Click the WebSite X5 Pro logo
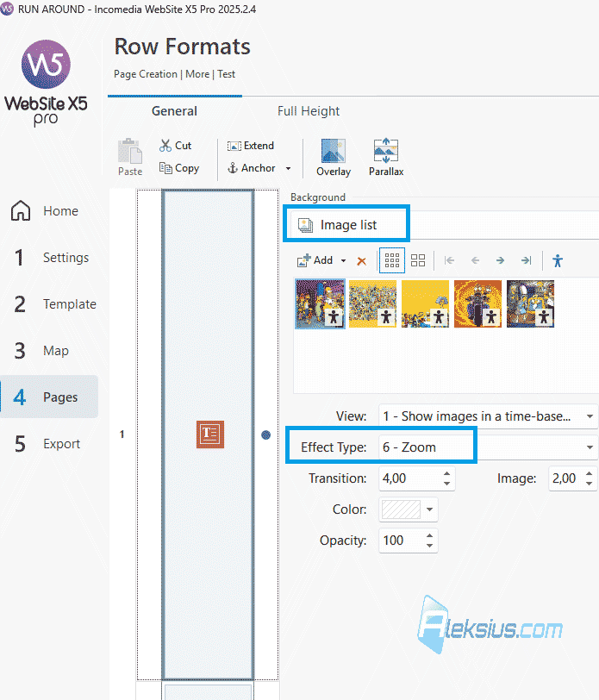 point(46,83)
